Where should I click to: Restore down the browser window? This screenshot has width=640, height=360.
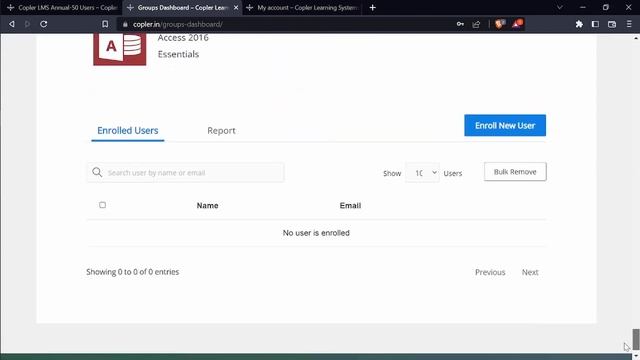point(605,7)
